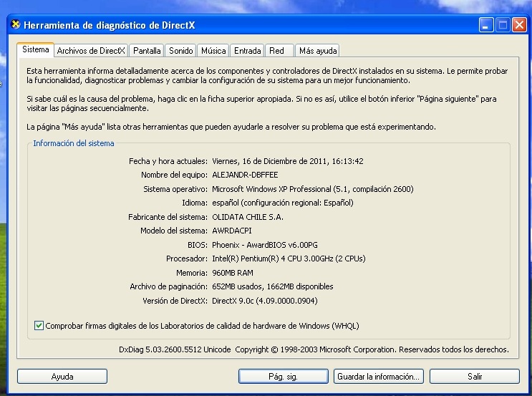Minimize the DirectX diagnostic window

(x=486, y=25)
